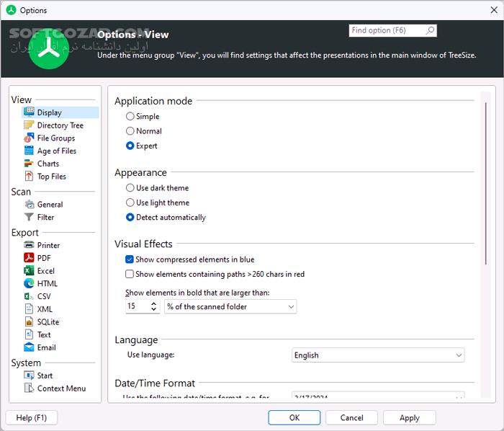The width and height of the screenshot is (504, 431).
Task: Click the Charts bar icon
Action: (29, 164)
